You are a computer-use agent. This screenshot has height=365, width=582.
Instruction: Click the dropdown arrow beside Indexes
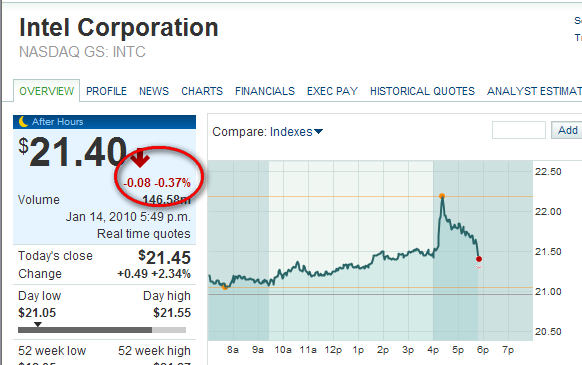click(x=318, y=131)
